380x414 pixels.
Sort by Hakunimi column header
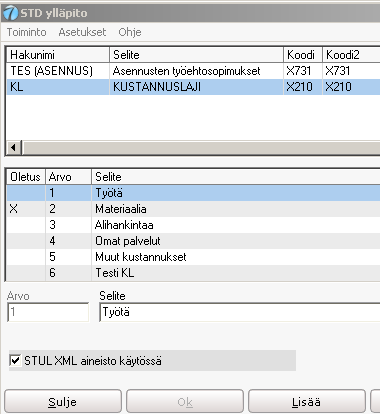pyautogui.click(x=58, y=54)
